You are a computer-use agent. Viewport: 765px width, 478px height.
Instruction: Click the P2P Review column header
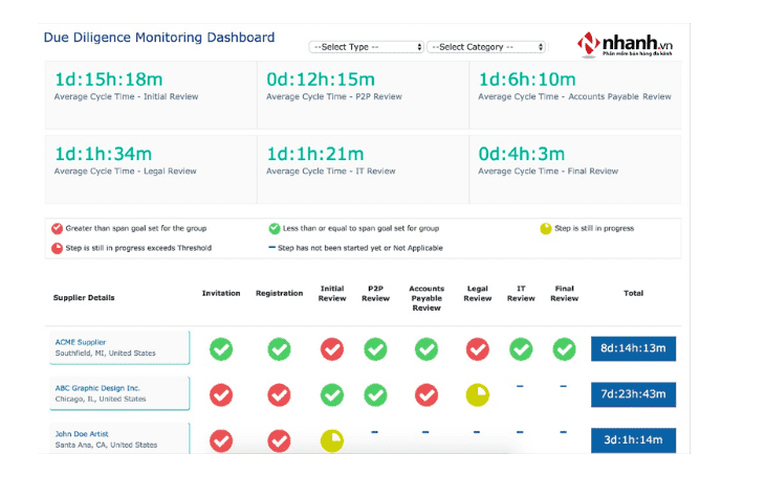pyautogui.click(x=376, y=293)
